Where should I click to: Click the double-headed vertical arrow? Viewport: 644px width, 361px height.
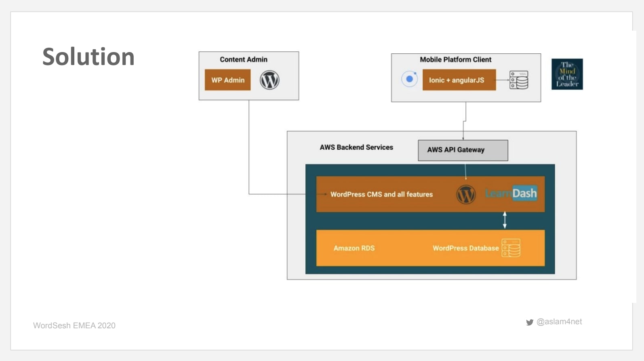[x=505, y=220]
